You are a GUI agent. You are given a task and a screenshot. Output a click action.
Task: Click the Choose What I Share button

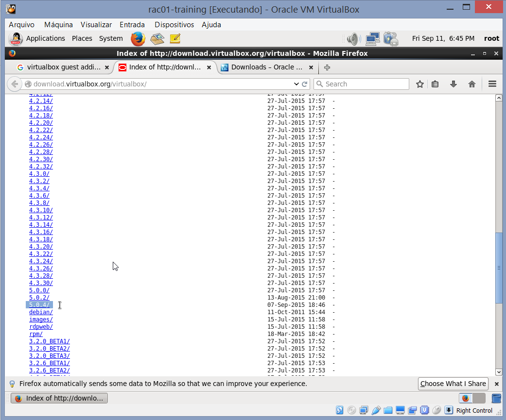[453, 384]
